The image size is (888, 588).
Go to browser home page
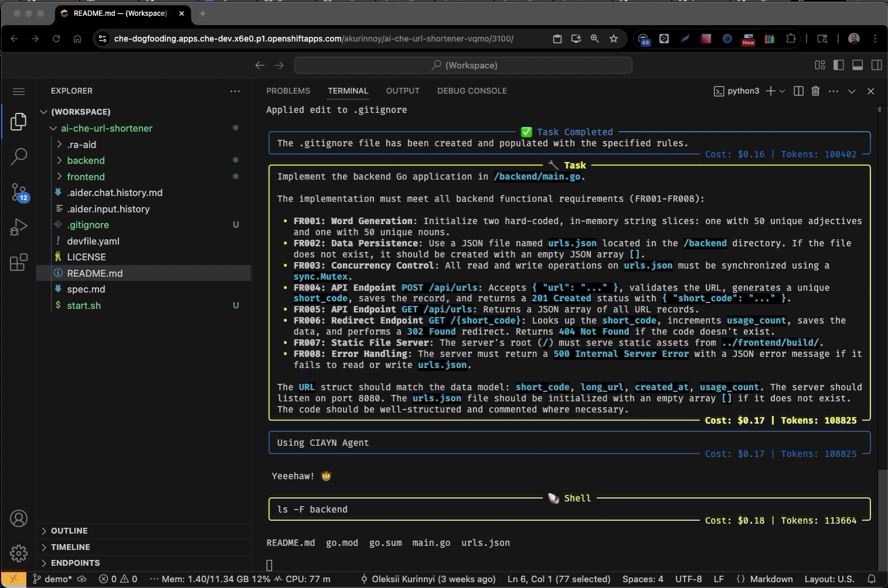(77, 39)
